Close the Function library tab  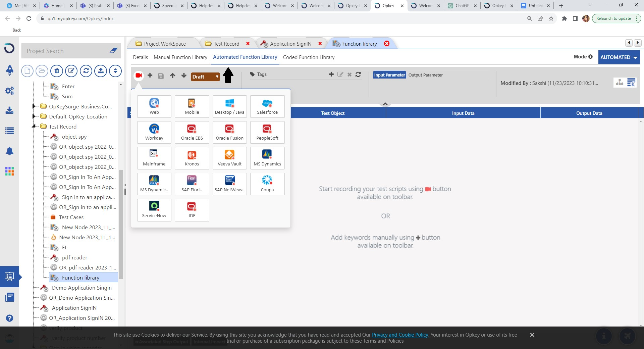[x=387, y=44]
